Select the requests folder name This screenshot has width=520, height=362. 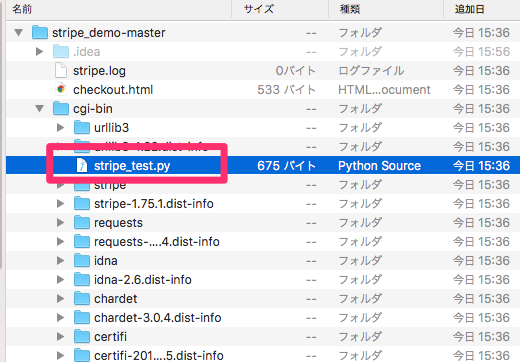coord(118,223)
